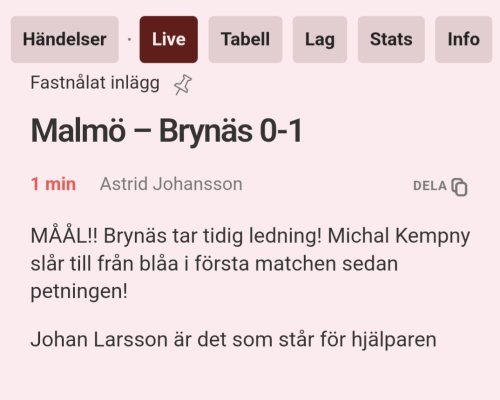Click Brynäs in the match headline
500x400 pixels.
[205, 131]
